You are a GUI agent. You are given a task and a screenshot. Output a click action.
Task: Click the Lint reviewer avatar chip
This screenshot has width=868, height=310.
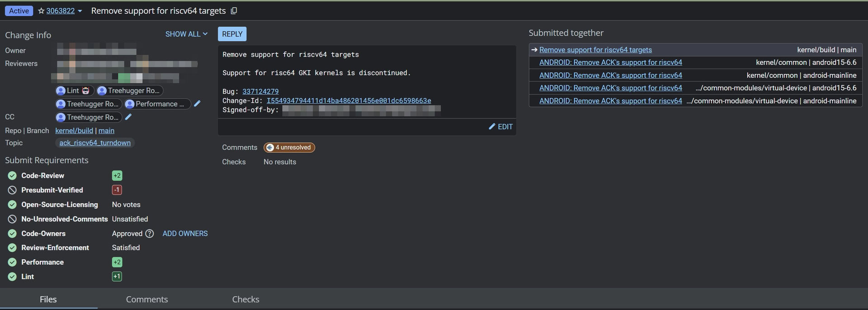click(75, 91)
